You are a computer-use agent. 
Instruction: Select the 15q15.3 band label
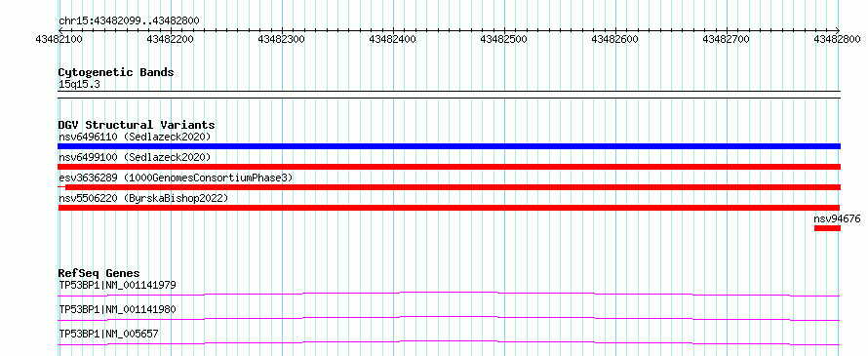click(79, 85)
